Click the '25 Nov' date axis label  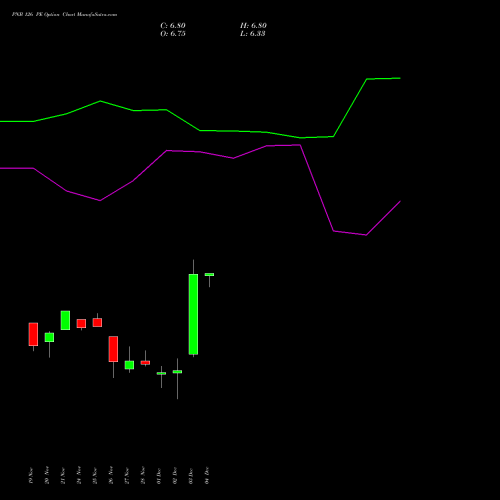pyautogui.click(x=95, y=475)
